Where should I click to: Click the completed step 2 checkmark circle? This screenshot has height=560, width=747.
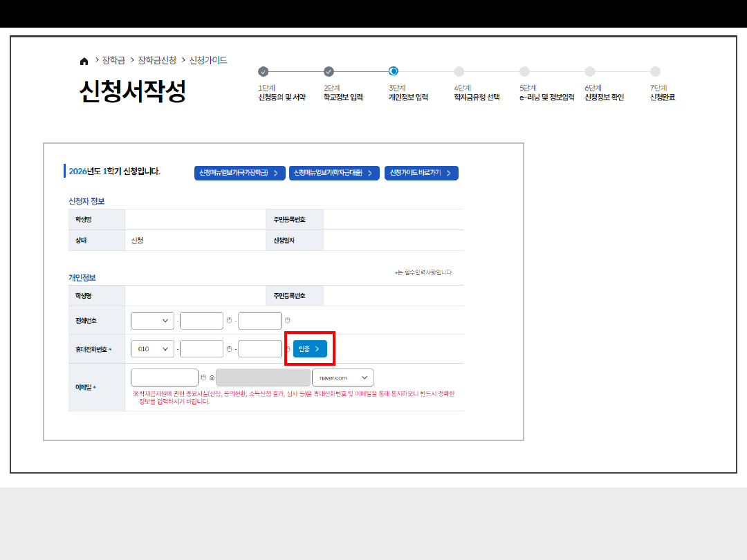[329, 71]
